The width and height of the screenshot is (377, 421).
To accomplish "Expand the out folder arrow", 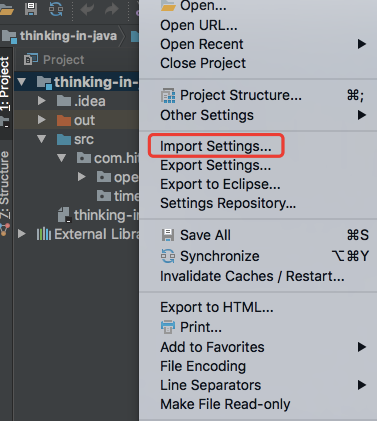I will pyautogui.click(x=42, y=120).
